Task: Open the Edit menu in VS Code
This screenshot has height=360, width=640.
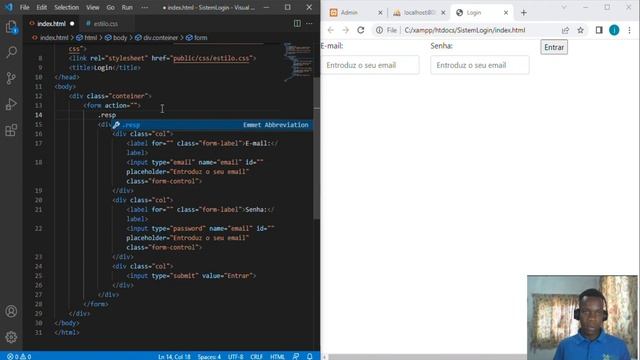Action: (42, 7)
